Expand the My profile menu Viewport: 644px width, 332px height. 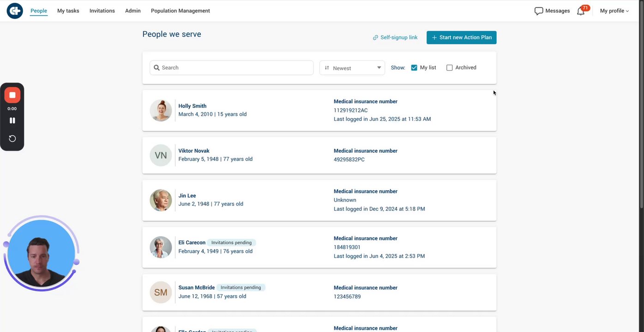pyautogui.click(x=614, y=11)
